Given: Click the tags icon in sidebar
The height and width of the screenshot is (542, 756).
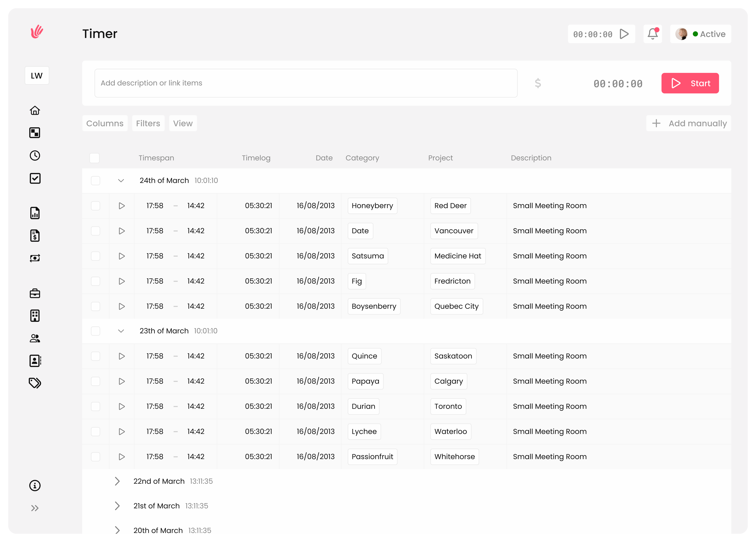Looking at the screenshot, I should pos(35,383).
